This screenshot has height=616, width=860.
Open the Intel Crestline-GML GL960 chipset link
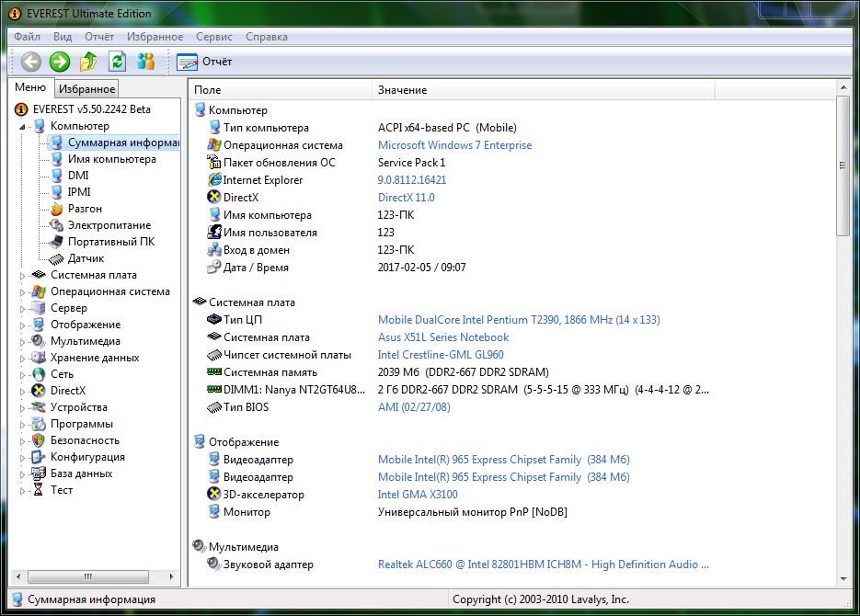coord(441,355)
